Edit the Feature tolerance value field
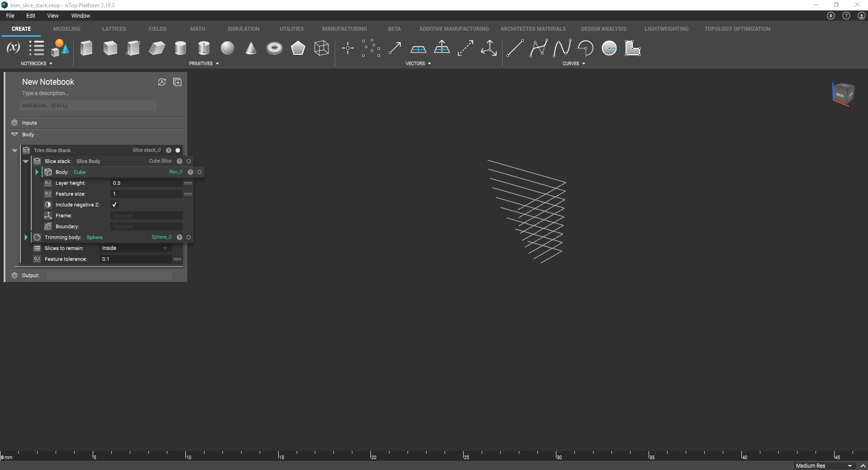The image size is (868, 470). [x=135, y=259]
